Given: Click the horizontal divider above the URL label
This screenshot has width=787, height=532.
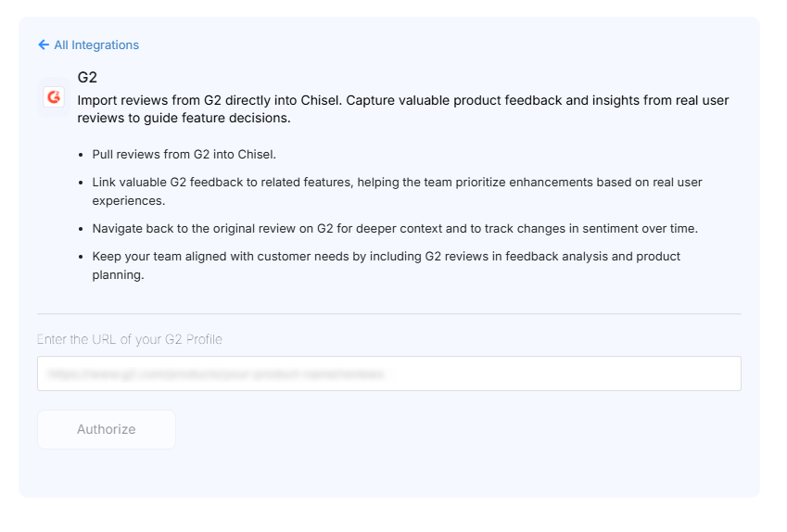Looking at the screenshot, I should 389,314.
